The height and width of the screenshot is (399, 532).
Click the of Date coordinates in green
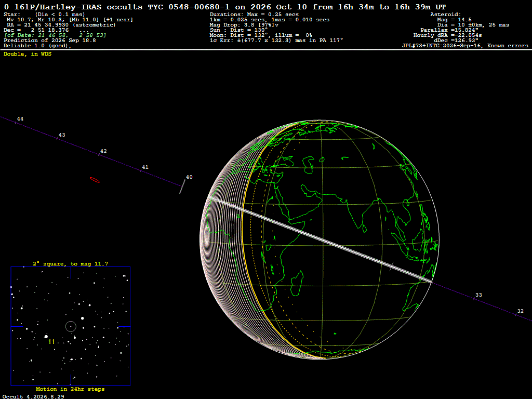55,35
